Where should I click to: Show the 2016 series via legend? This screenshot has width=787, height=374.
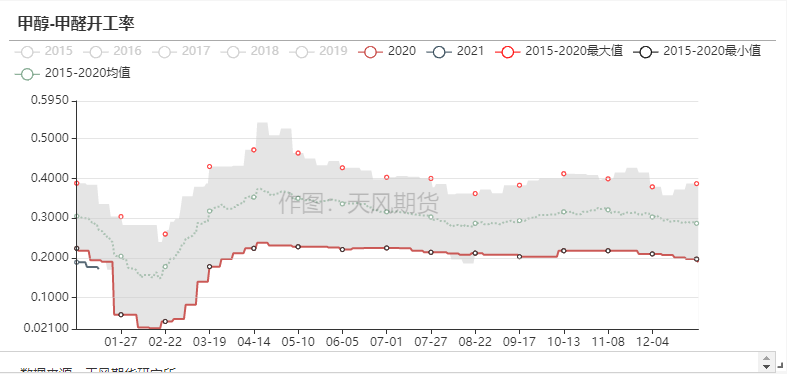coord(96,52)
